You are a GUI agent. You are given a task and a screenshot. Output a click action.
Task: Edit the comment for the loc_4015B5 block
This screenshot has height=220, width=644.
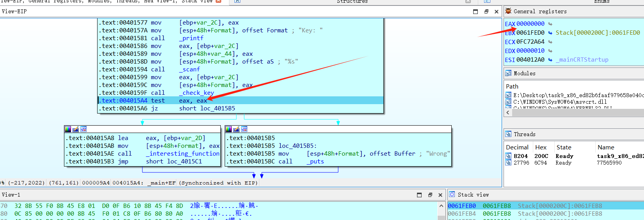pyautogui.click(x=236, y=129)
